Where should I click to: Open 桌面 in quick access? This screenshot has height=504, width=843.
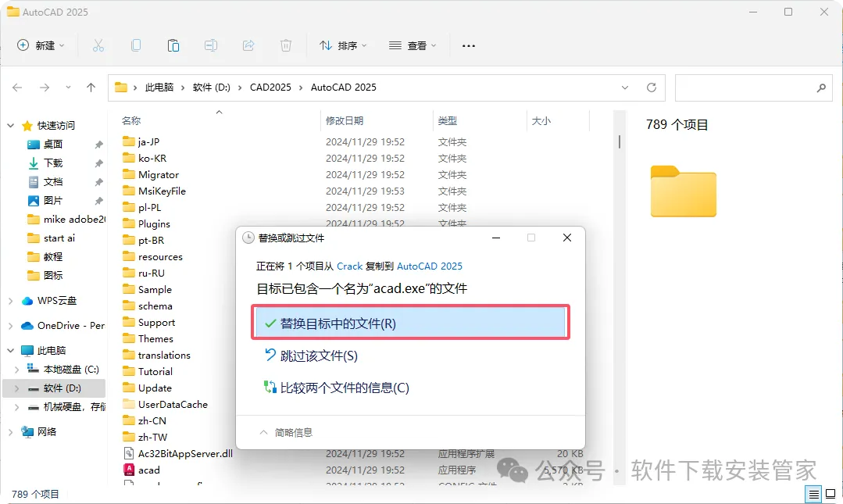coord(52,144)
